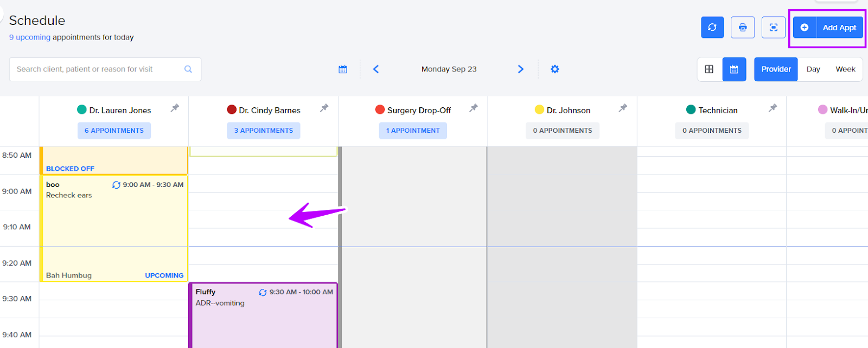Click the 9:30 AM time label

click(17, 299)
